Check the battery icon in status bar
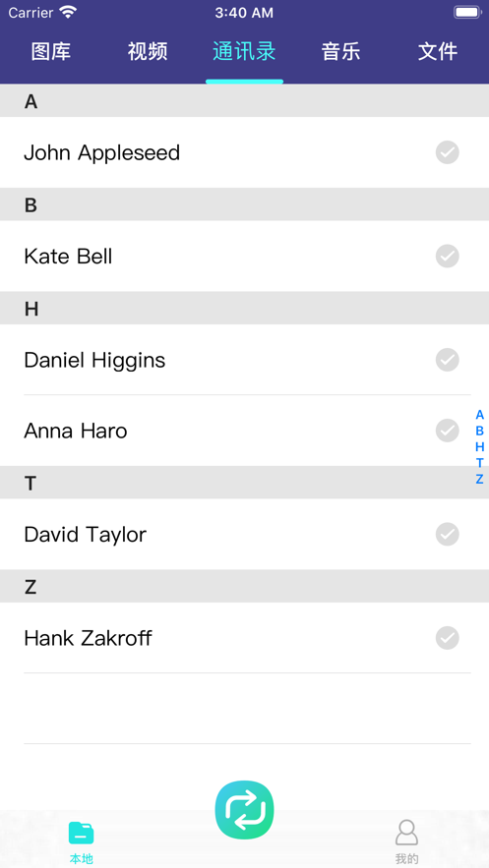 467,12
